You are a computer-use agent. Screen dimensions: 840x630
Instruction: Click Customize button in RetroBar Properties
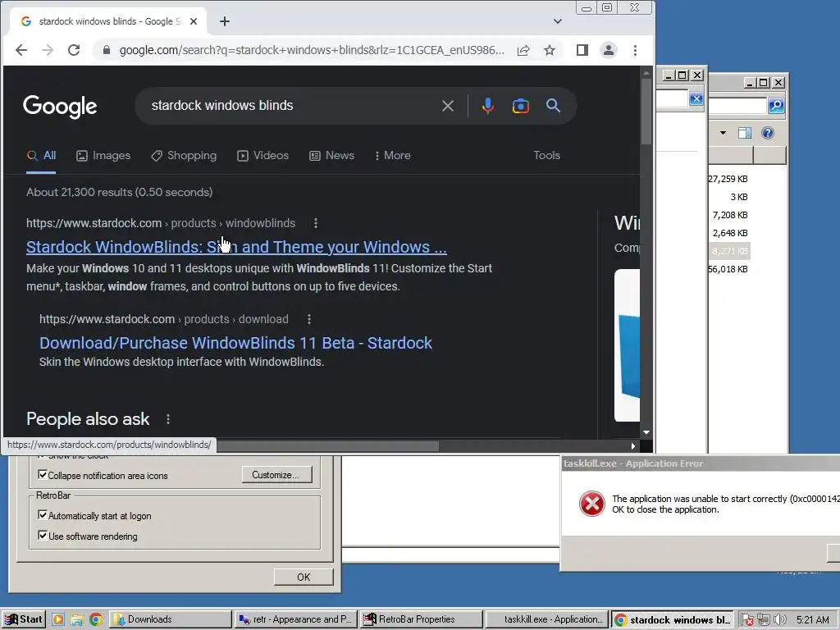click(x=276, y=475)
